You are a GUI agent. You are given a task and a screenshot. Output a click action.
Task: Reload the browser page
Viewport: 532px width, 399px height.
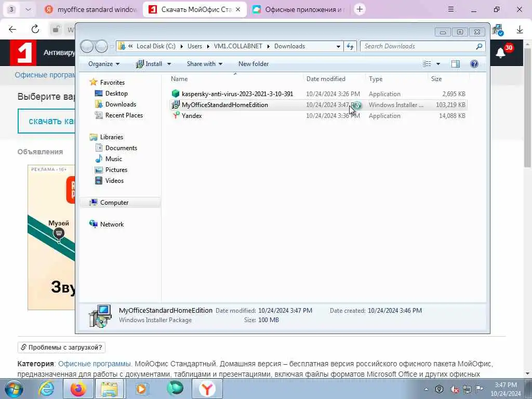[35, 29]
